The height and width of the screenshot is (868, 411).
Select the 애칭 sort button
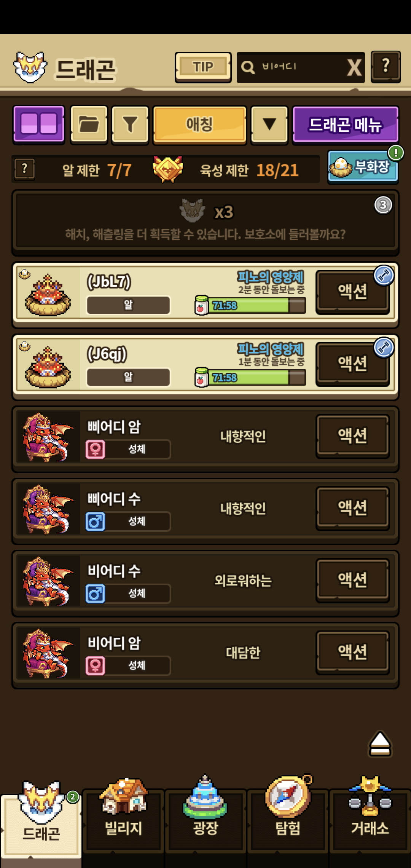200,124
